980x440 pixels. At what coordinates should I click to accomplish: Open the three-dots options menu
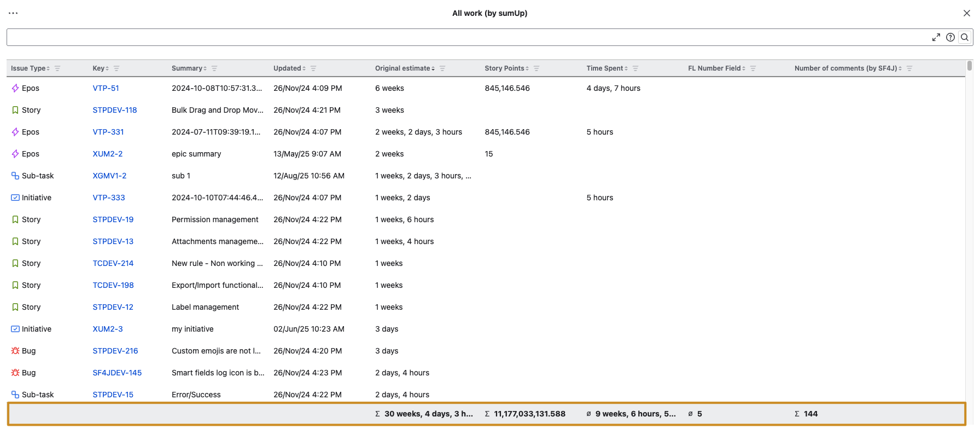point(13,13)
